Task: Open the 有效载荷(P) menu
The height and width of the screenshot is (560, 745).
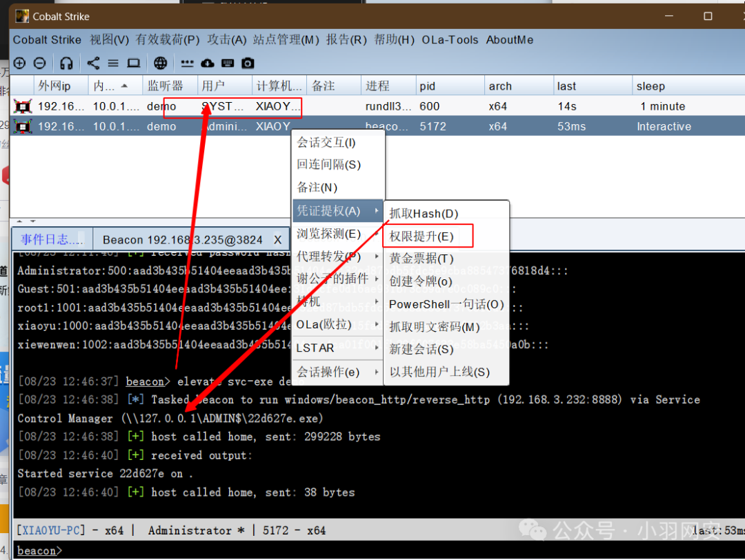Action: click(x=167, y=40)
